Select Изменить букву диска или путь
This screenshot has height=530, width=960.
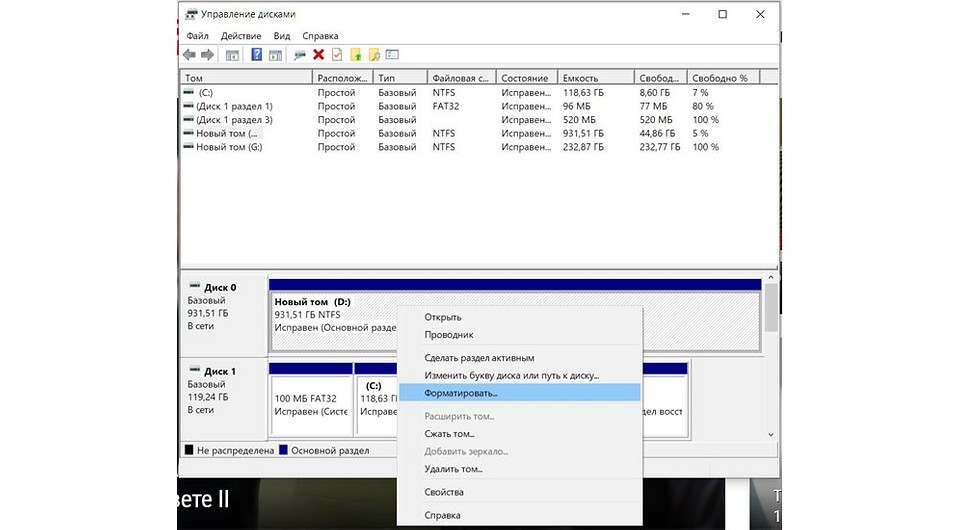pyautogui.click(x=519, y=375)
